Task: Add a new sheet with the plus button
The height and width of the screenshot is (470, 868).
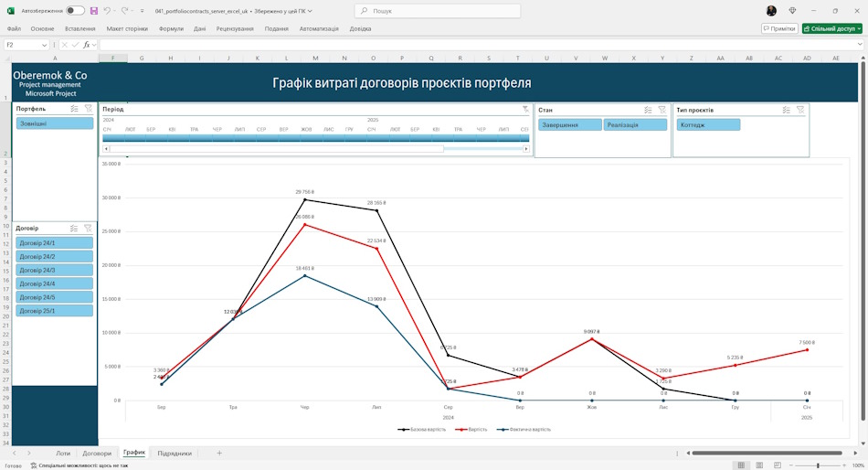Action: pos(219,454)
